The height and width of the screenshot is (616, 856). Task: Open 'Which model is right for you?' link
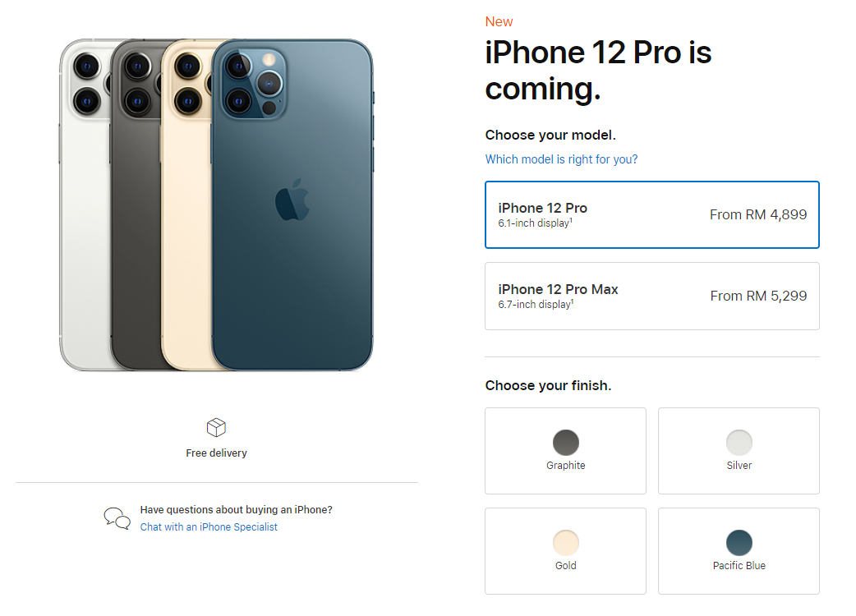pyautogui.click(x=561, y=159)
